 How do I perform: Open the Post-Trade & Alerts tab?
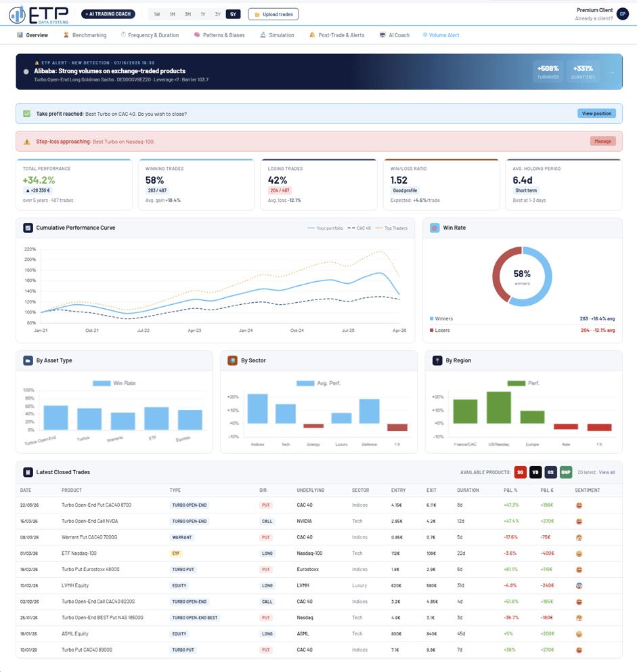pos(336,35)
